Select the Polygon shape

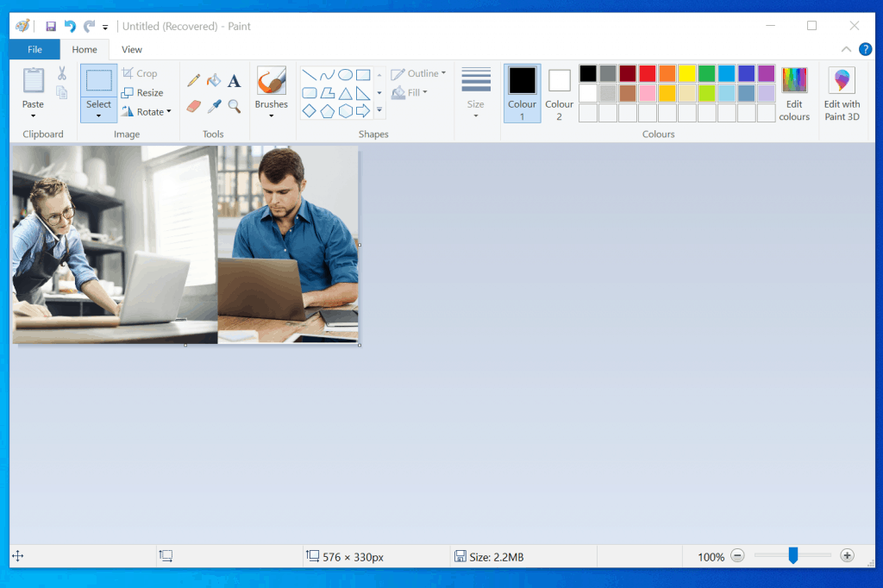[x=327, y=93]
